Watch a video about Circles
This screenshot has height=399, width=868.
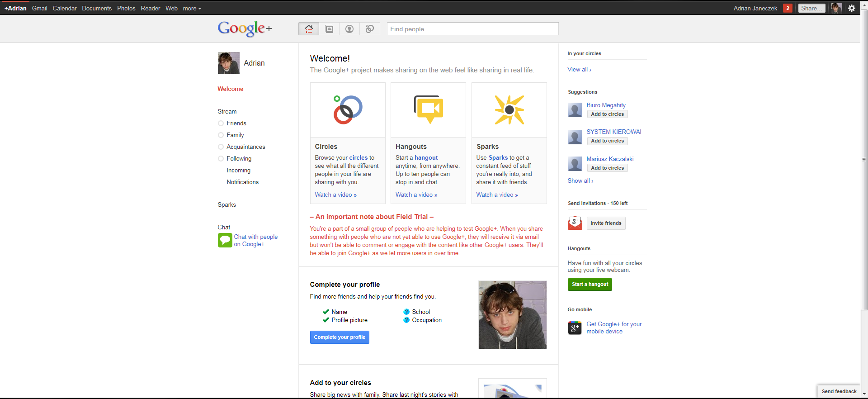tap(336, 195)
